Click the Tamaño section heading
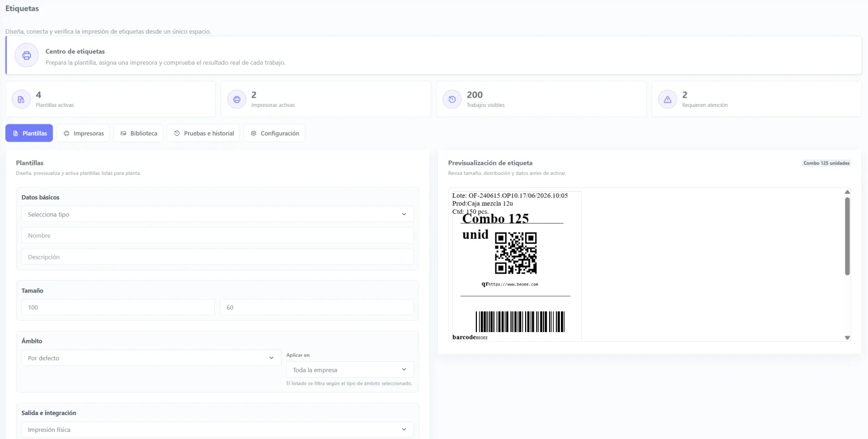The height and width of the screenshot is (439, 868). [33, 291]
